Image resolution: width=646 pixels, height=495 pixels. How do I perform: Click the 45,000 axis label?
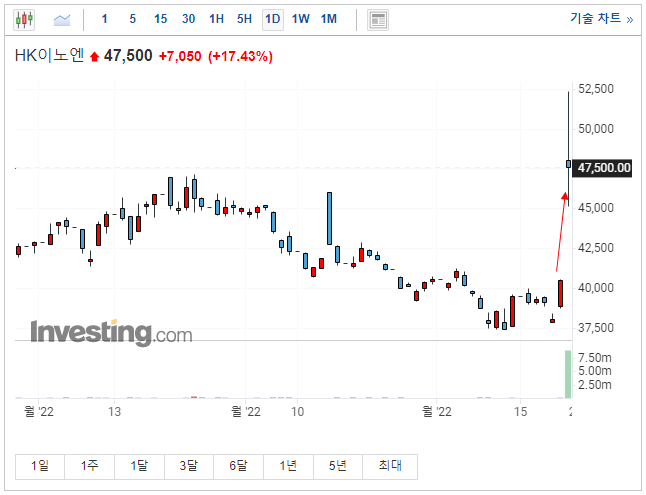click(596, 208)
